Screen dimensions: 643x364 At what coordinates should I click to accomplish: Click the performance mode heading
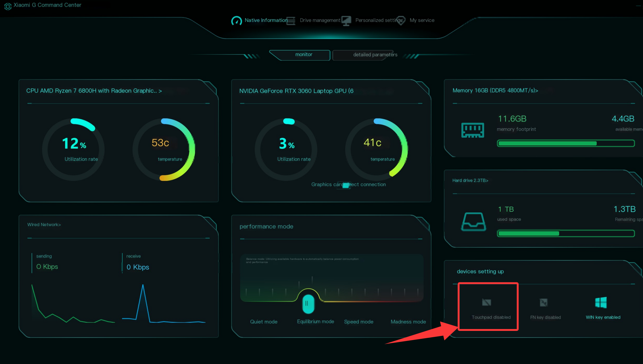[266, 227]
